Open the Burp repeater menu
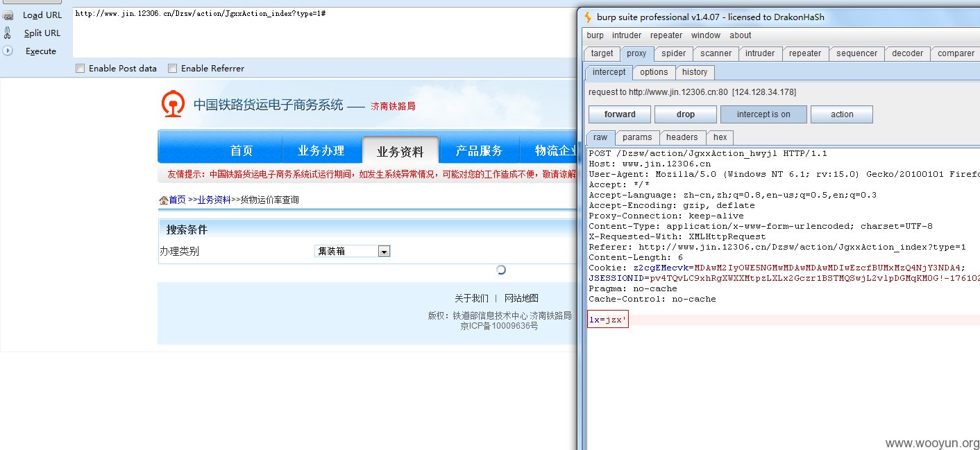The width and height of the screenshot is (980, 450). [666, 35]
